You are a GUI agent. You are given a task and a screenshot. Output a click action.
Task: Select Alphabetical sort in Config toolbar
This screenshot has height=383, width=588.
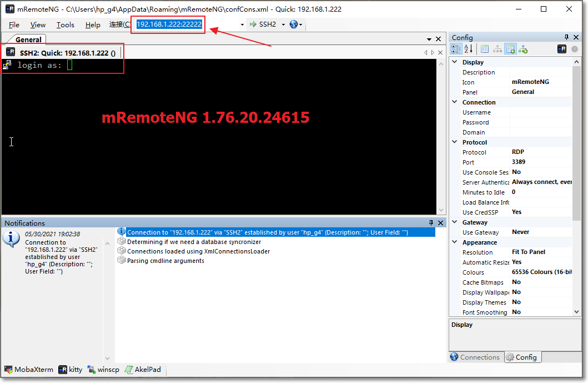coord(469,49)
